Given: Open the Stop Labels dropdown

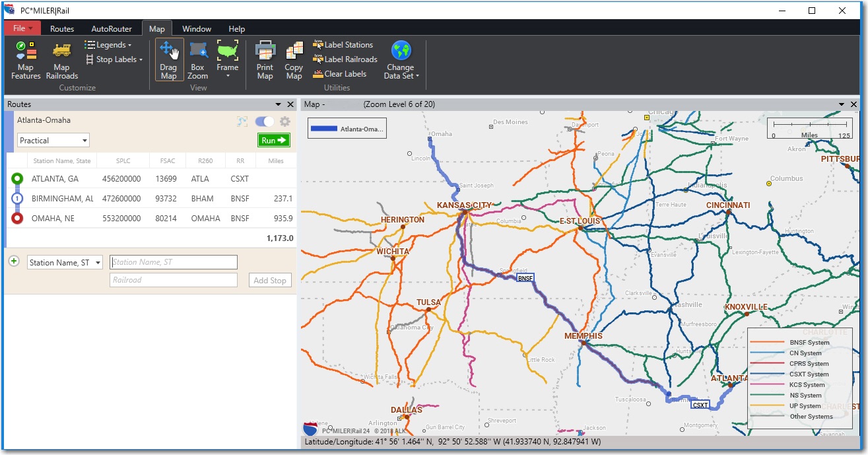Looking at the screenshot, I should point(114,59).
